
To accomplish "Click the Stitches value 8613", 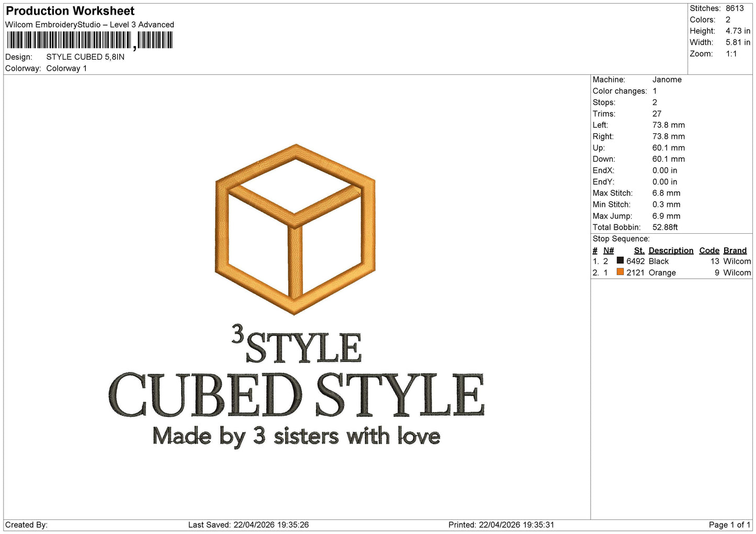I will click(x=735, y=8).
